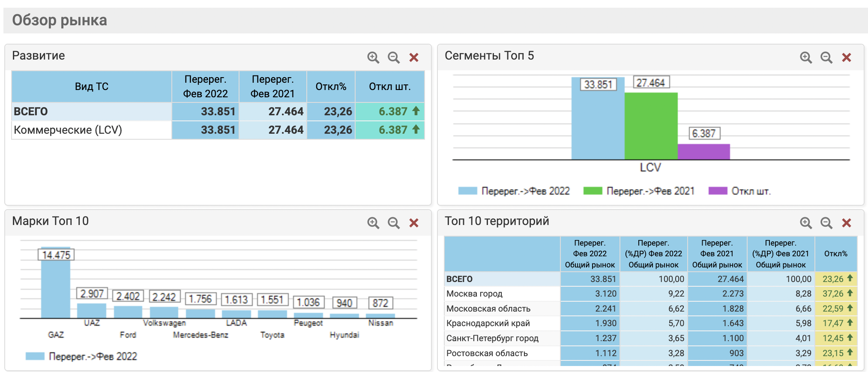
Task: Click the purple Откл шт. legend swatch
Action: (718, 191)
